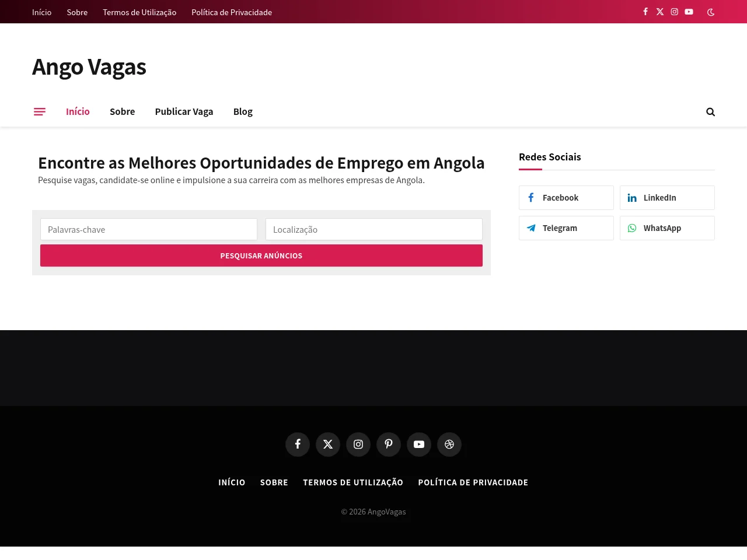Focus the Localização input field
Viewport: 747px width, 560px height.
(x=374, y=229)
